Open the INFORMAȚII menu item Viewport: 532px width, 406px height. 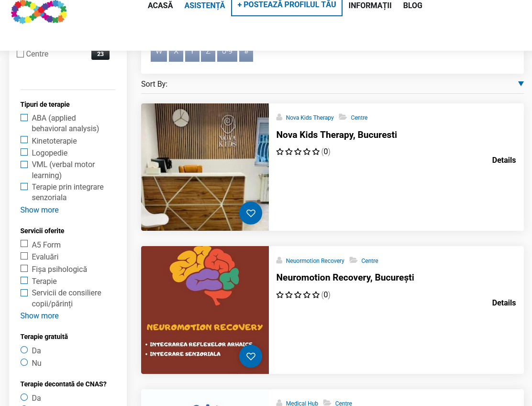[370, 5]
